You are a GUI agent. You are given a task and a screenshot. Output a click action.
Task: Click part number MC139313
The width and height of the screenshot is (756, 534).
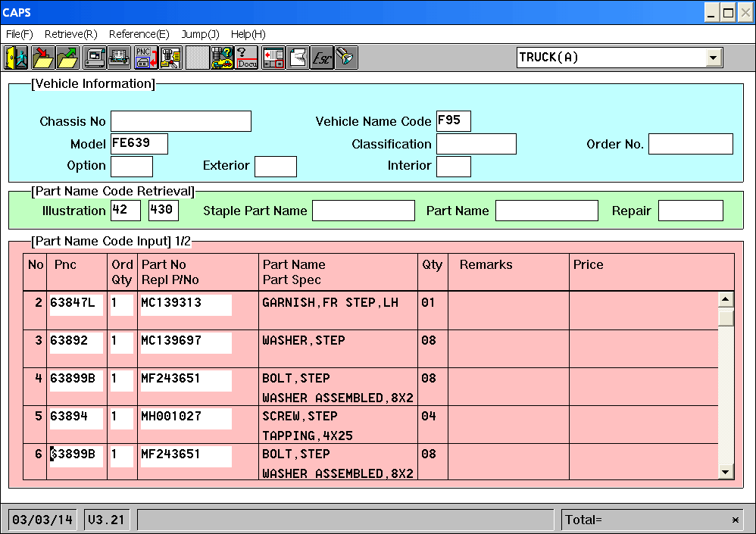[186, 304]
